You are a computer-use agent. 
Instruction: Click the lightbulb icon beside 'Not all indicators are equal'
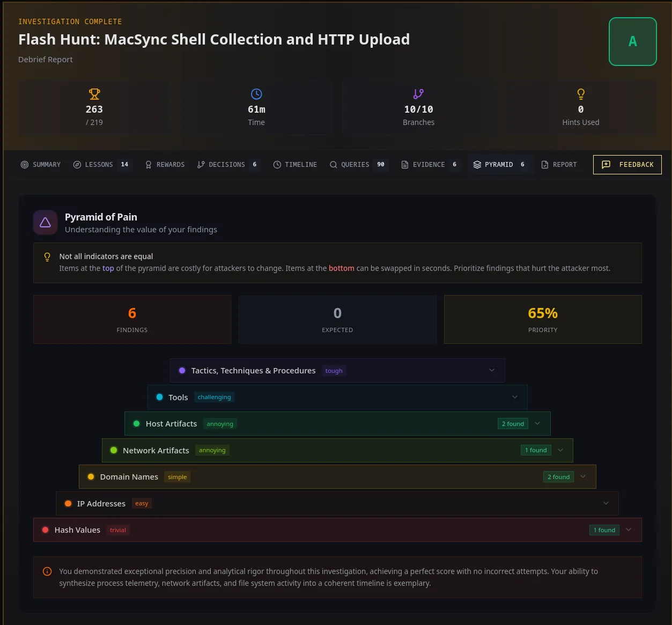point(47,257)
